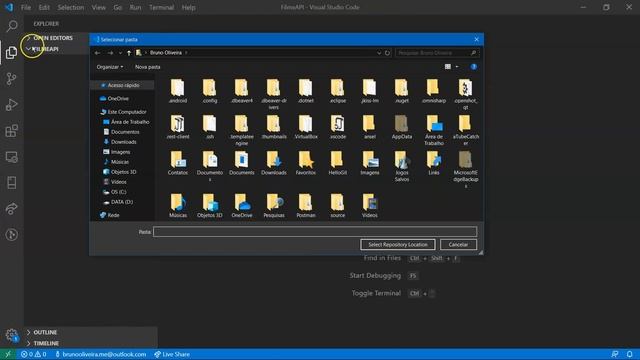Select the AppData folder
Viewport: 640px width, 360px height.
coord(402,127)
